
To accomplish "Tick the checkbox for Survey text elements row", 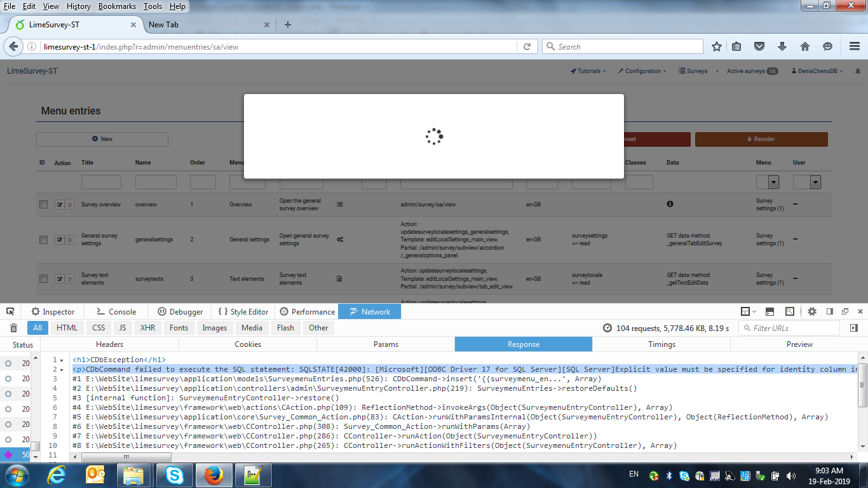I will (43, 278).
